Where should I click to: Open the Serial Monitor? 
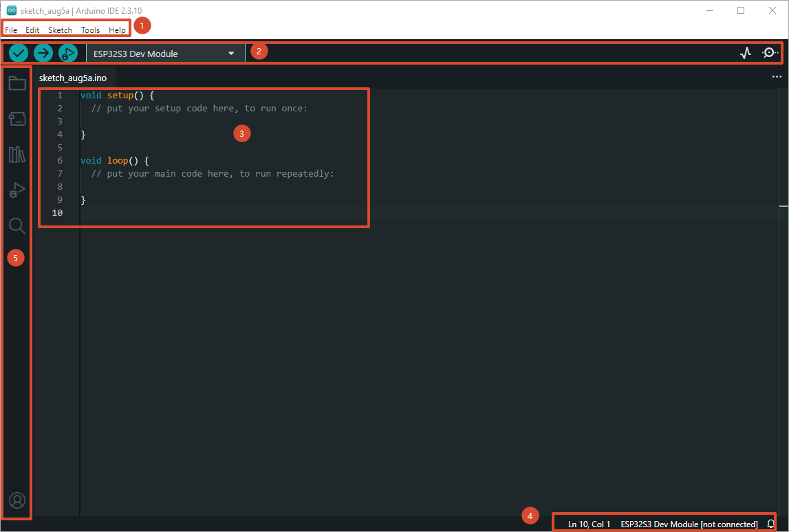[770, 53]
